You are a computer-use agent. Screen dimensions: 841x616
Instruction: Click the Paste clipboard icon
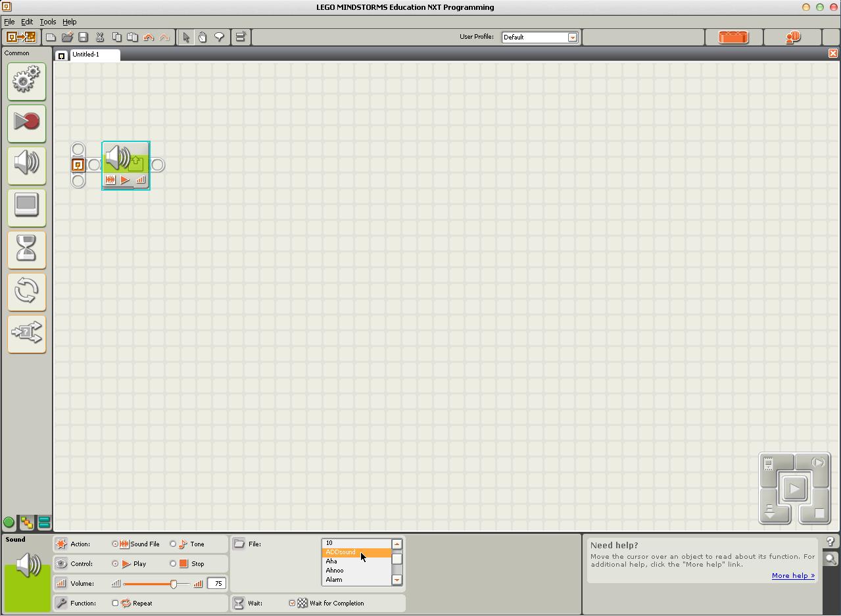132,37
